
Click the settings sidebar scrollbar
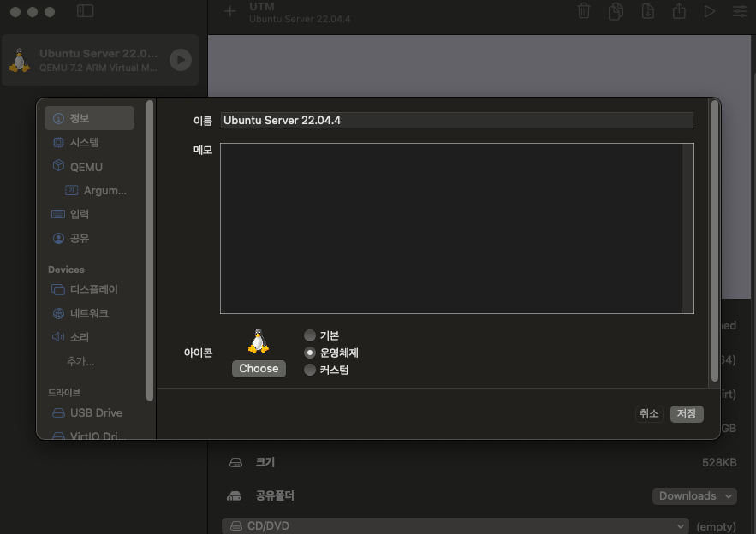click(150, 250)
